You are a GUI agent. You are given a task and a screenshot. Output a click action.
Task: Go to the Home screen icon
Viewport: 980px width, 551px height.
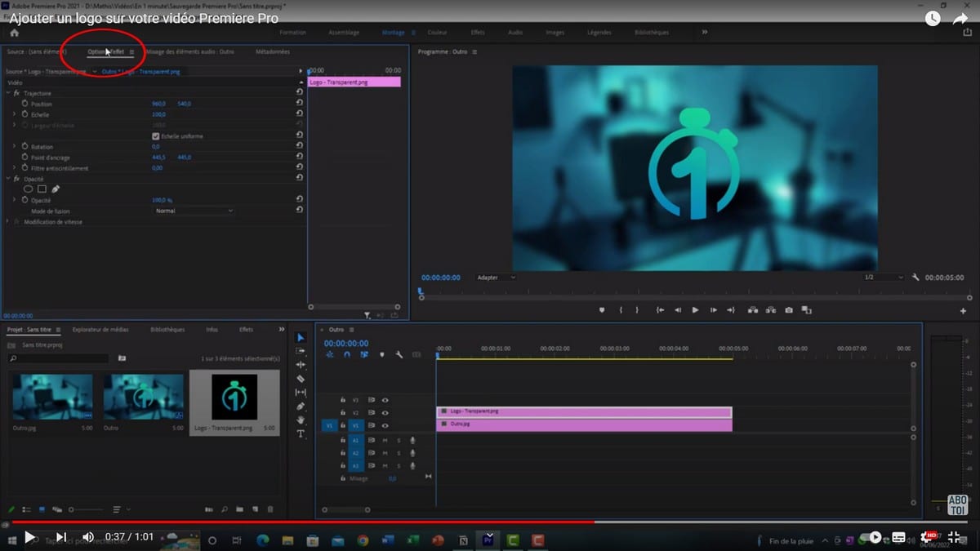click(14, 33)
